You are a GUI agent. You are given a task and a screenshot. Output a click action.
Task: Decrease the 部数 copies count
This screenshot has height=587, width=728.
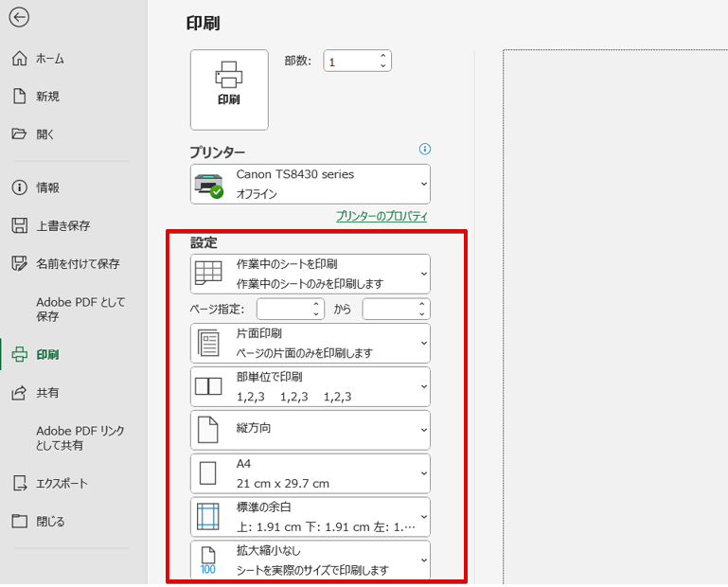[383, 66]
